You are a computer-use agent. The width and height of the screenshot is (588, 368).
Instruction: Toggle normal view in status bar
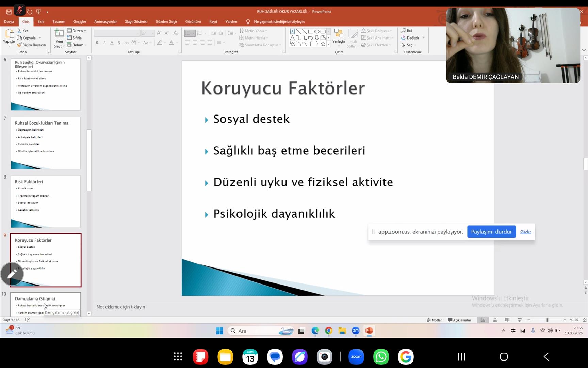(483, 320)
